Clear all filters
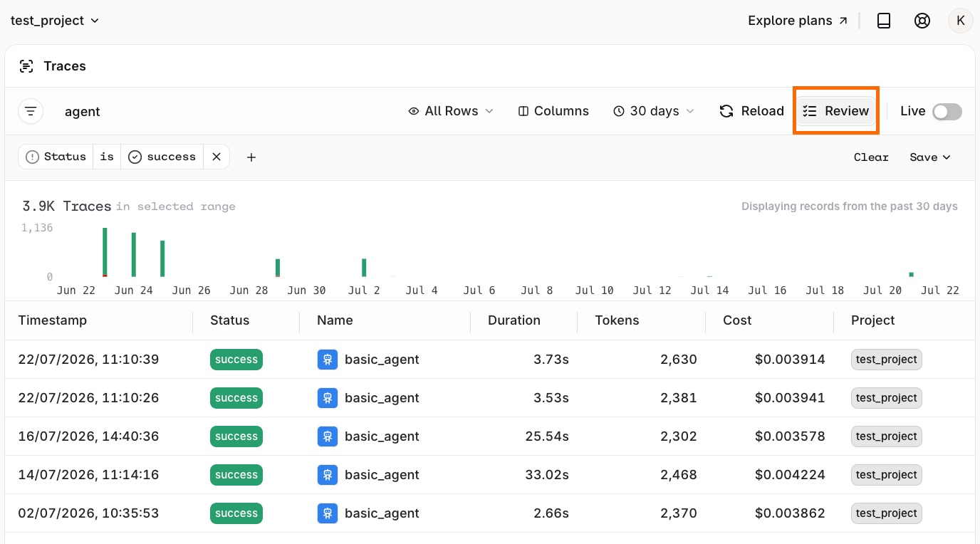Screen dimensions: 980x544 (x=871, y=157)
